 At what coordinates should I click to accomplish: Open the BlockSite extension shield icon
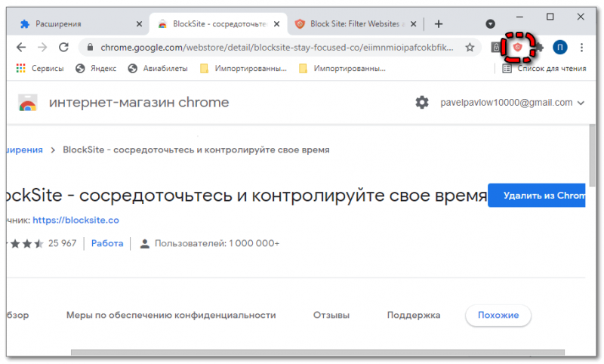coord(518,48)
